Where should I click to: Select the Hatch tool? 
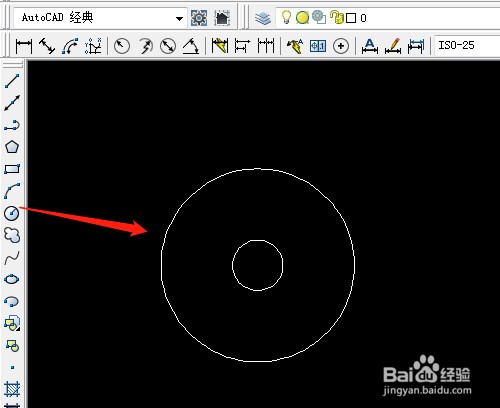tap(12, 389)
